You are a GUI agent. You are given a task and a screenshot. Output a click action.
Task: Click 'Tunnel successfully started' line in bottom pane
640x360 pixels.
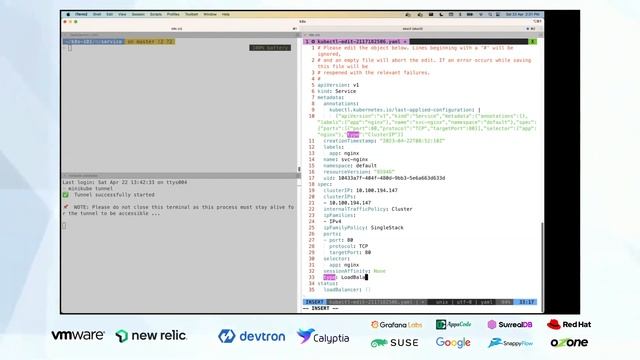pyautogui.click(x=114, y=195)
